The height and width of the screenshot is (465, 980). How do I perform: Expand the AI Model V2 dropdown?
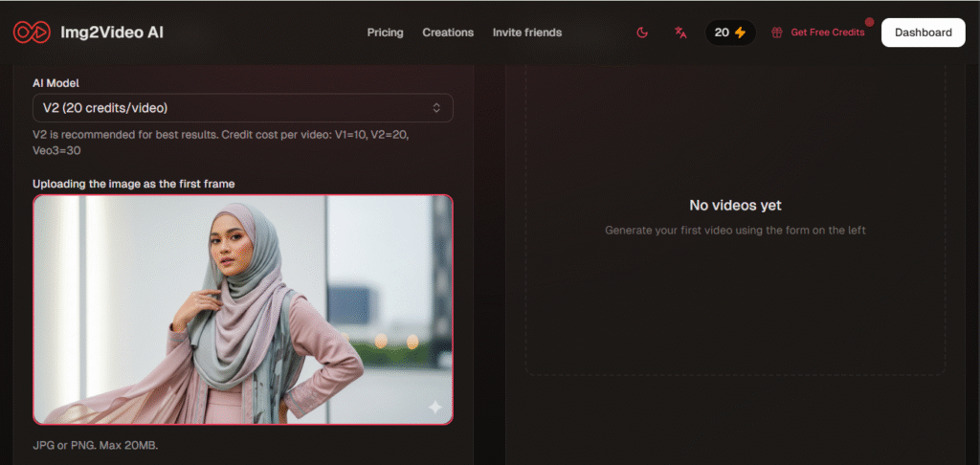coord(242,108)
